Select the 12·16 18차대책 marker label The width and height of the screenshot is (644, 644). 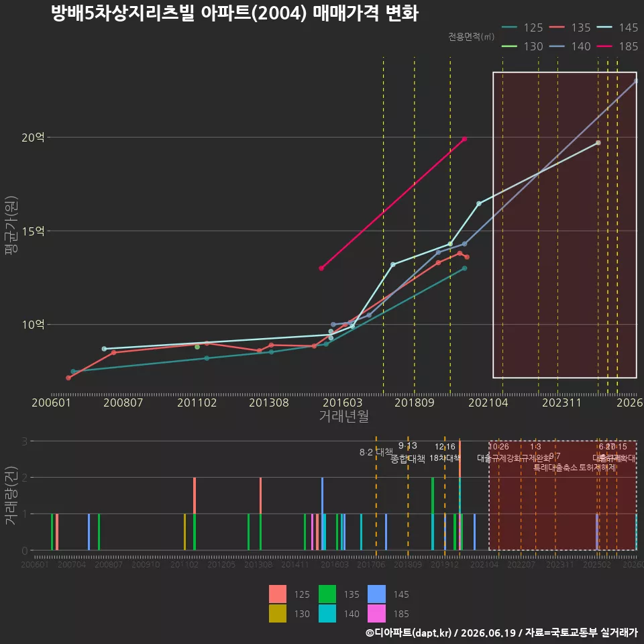coord(445,452)
